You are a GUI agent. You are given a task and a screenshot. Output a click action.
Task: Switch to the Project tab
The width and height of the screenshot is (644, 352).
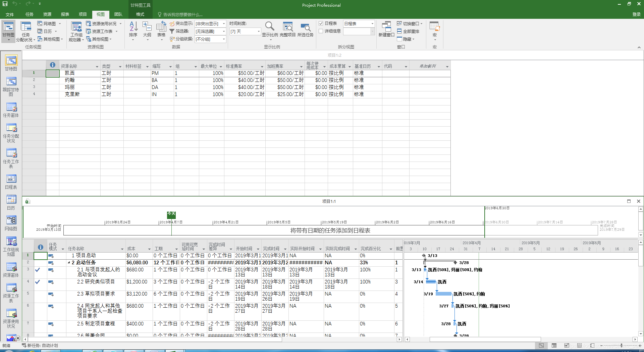(83, 14)
